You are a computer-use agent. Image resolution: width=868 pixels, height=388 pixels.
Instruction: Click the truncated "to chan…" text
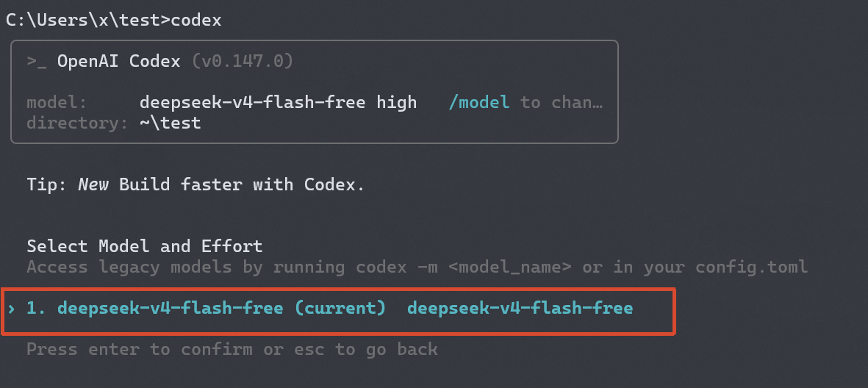[562, 102]
